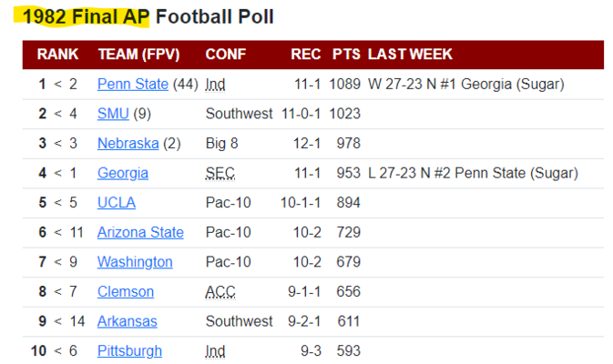Viewport: 613px width, 364px height.
Task: Click the REC column header
Action: coord(306,55)
